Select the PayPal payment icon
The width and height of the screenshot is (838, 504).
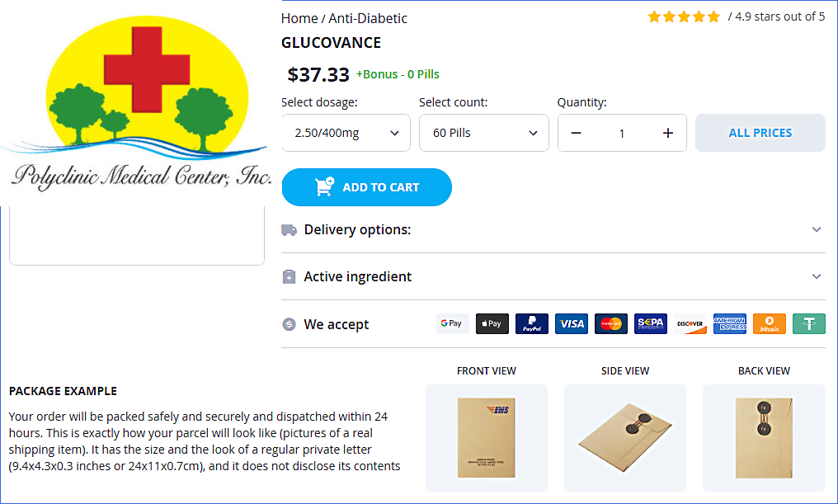[x=532, y=324]
